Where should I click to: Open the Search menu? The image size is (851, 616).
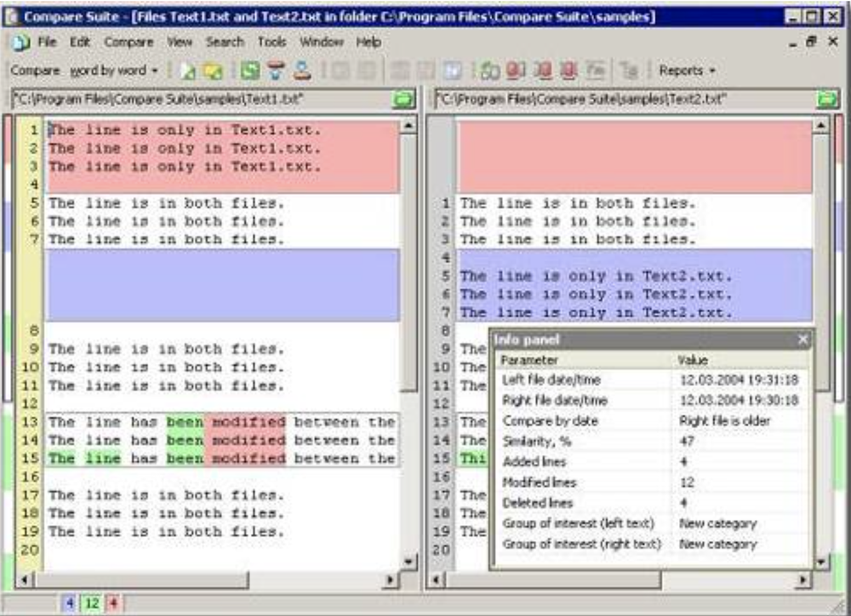pos(225,42)
